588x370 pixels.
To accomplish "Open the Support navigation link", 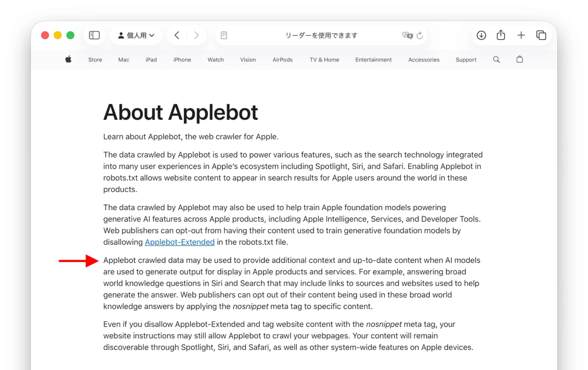I will click(466, 60).
